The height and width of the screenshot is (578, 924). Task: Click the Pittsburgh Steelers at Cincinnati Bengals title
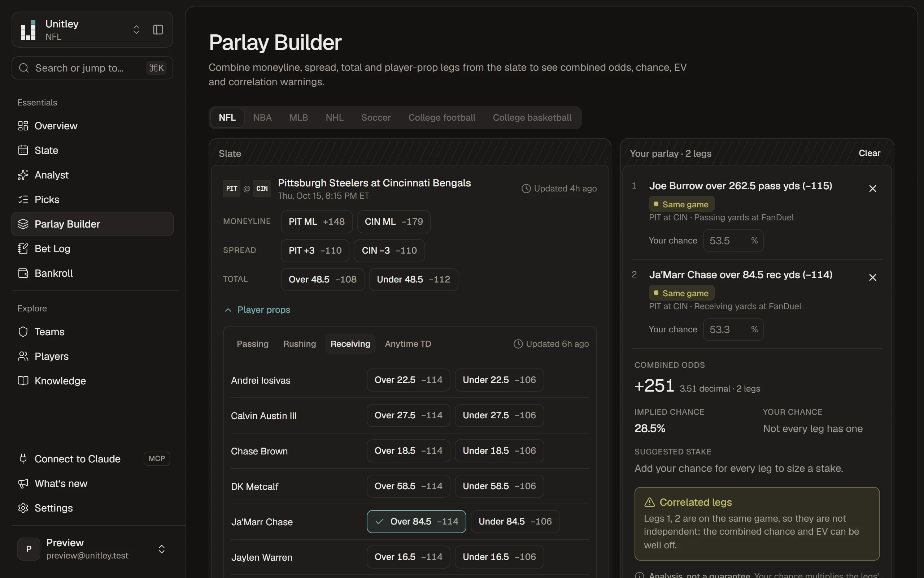coord(374,183)
